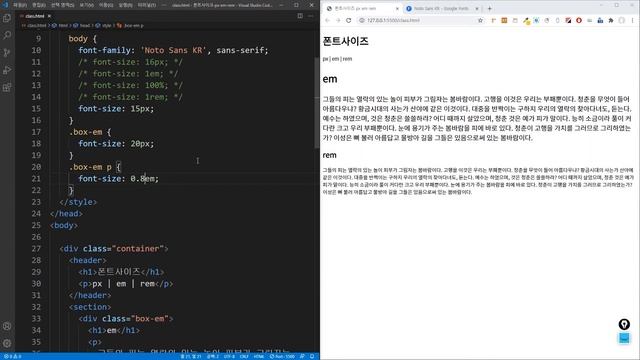
Task: Click the Chrome address bar URL
Action: (x=393, y=20)
